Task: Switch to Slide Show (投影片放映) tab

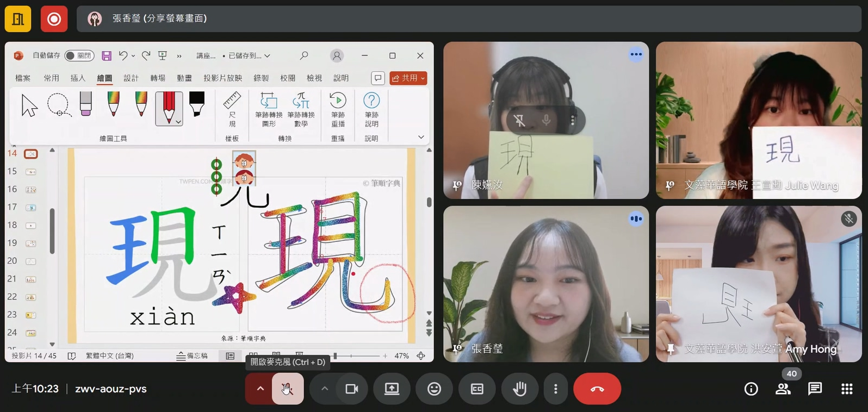Action: pyautogui.click(x=222, y=78)
